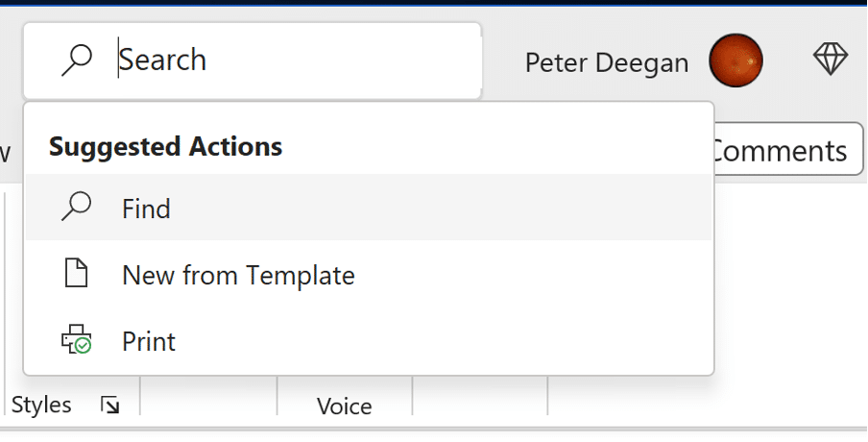Screen dimensions: 868x442
Task: Select Find under Suggested Actions
Action: click(369, 208)
